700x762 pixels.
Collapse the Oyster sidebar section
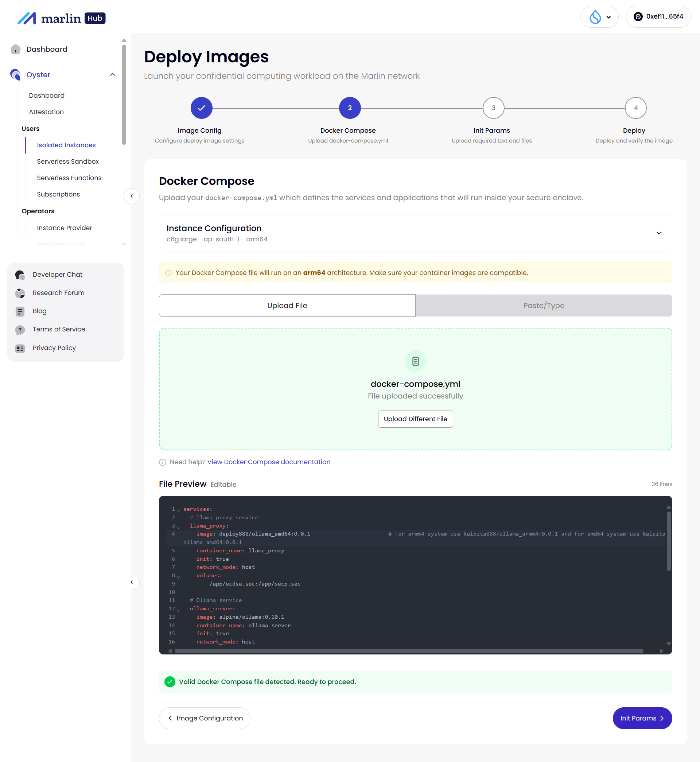point(113,75)
